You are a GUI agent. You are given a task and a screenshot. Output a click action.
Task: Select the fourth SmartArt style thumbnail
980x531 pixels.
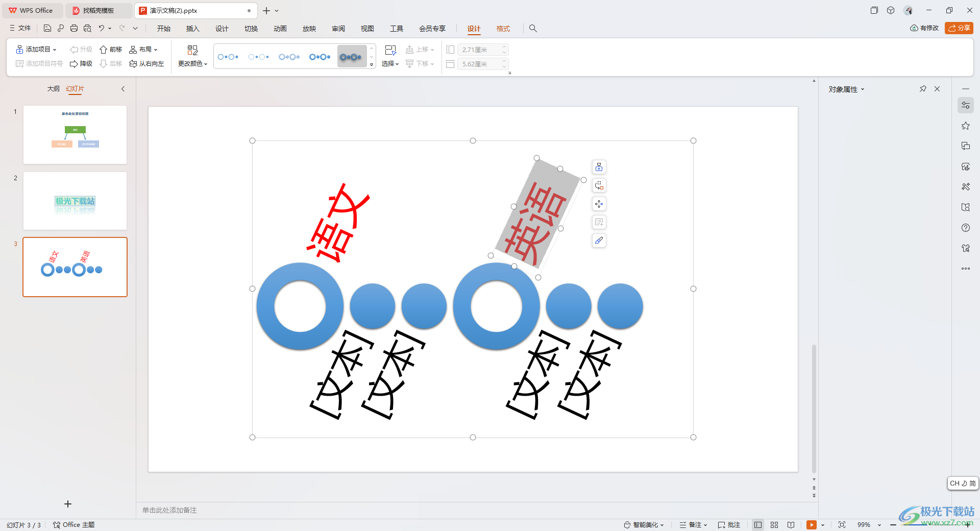pos(320,57)
